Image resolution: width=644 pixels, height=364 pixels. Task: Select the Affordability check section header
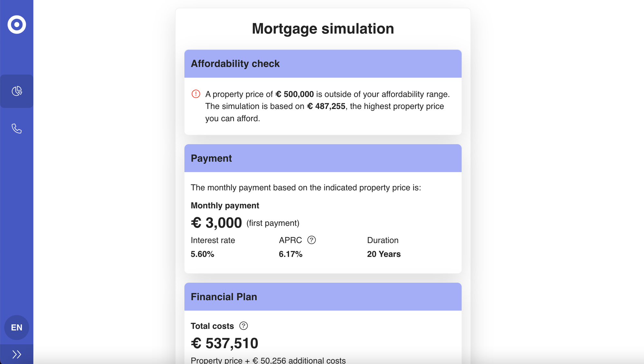tap(323, 64)
